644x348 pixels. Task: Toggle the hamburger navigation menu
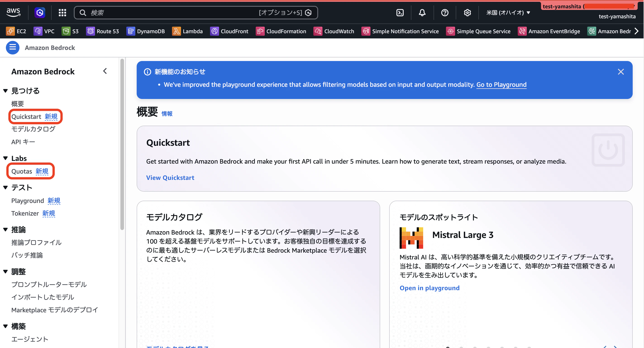click(x=12, y=47)
